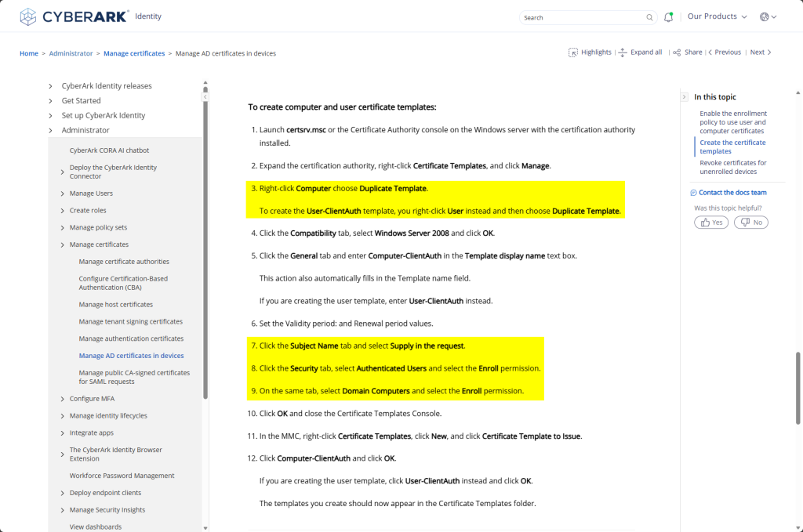Viewport: 803px width, 532px height.
Task: Expand the Manage Users tree item
Action: 63,194
